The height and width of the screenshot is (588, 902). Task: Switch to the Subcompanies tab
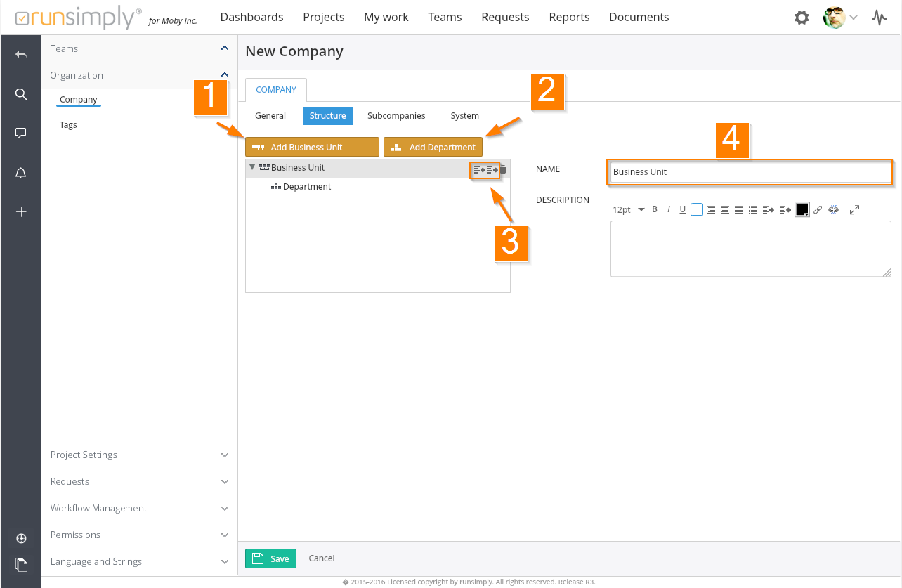click(x=396, y=116)
